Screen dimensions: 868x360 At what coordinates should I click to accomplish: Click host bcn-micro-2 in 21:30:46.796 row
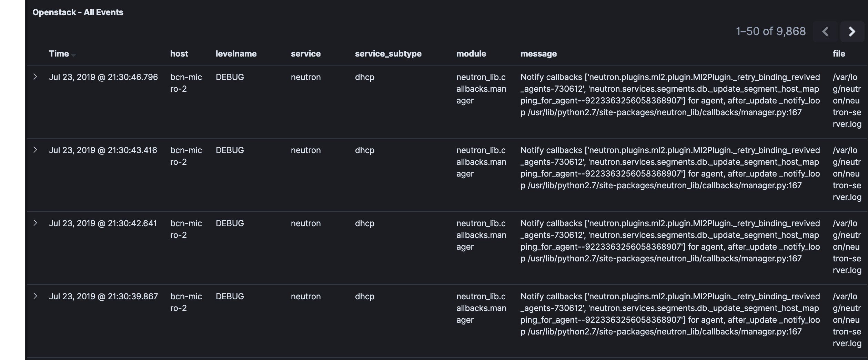tap(186, 83)
